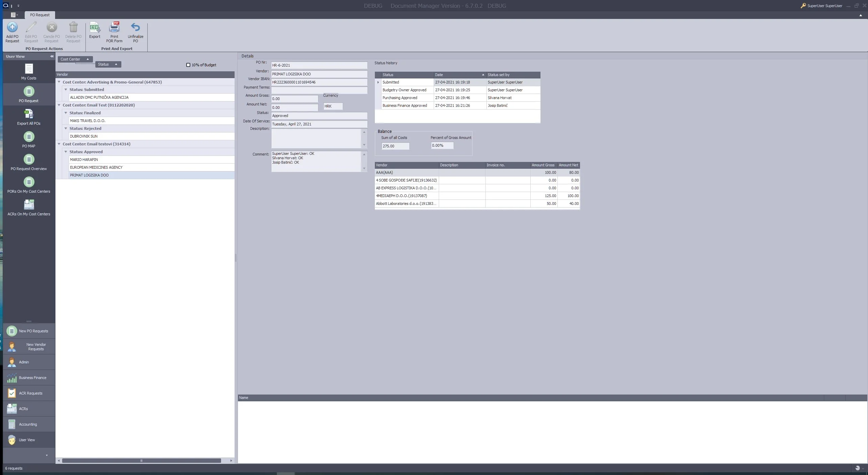Click the Add PO Request icon
The image size is (868, 475).
tap(12, 27)
